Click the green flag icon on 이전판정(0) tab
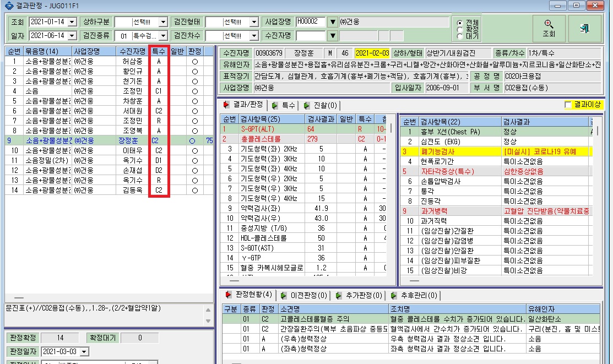This screenshot has height=364, width=613. coord(284,295)
